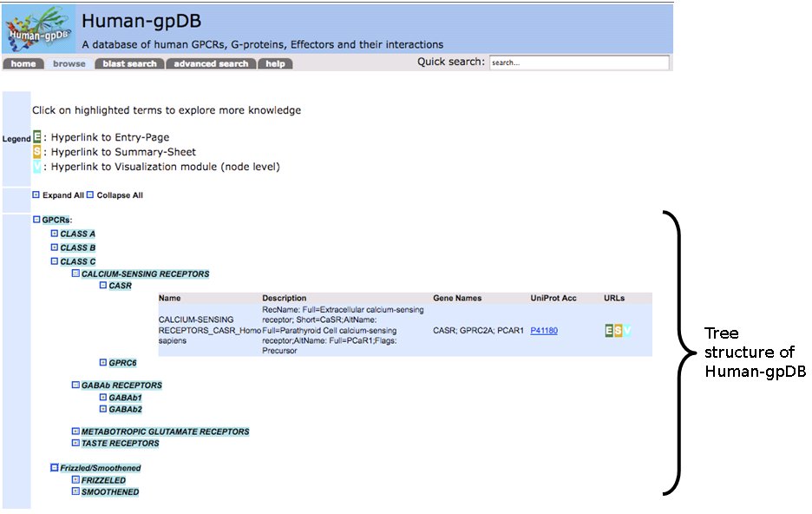Collapse the GPCRs root node

(x=36, y=221)
